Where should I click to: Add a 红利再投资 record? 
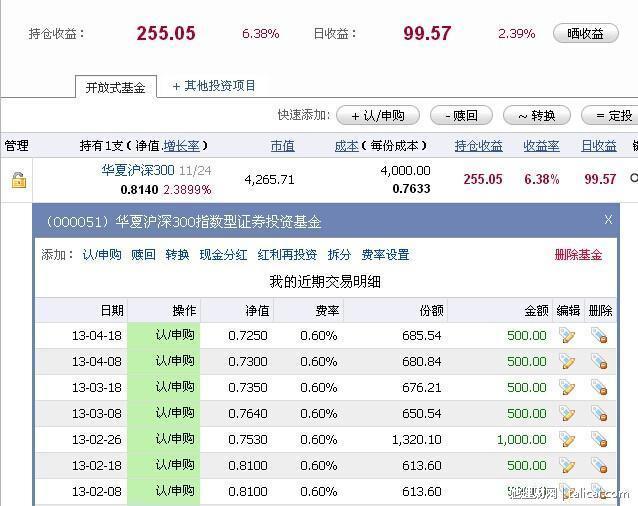(287, 255)
